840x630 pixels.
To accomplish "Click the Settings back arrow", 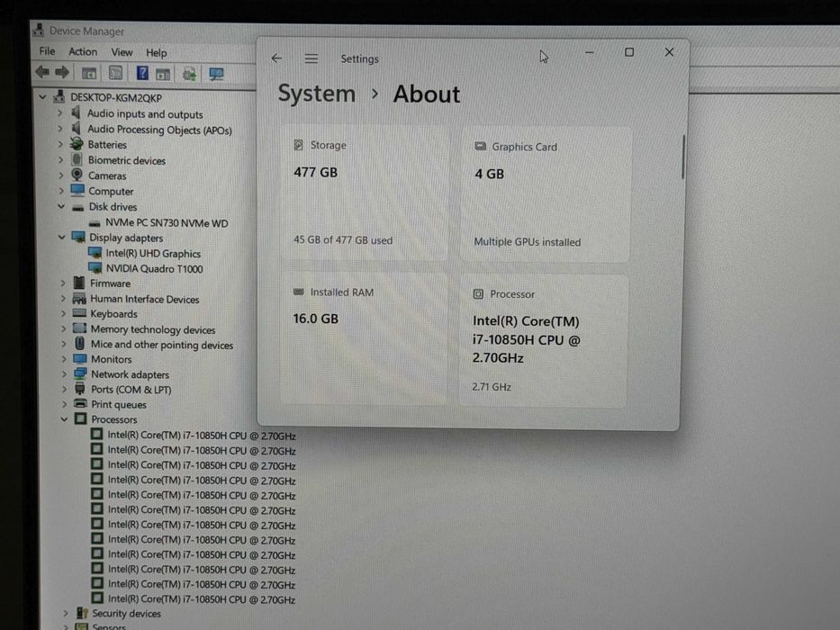I will coord(276,58).
